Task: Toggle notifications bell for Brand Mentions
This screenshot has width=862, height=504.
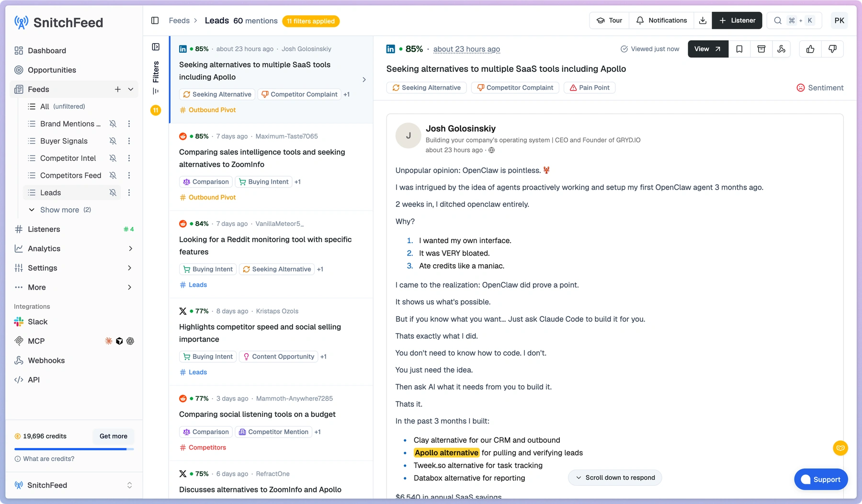Action: (113, 124)
